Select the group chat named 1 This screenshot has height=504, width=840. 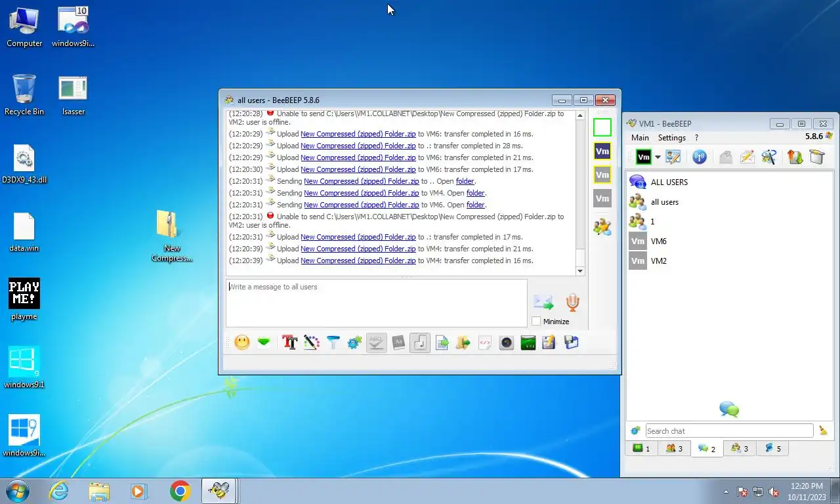pos(730,221)
